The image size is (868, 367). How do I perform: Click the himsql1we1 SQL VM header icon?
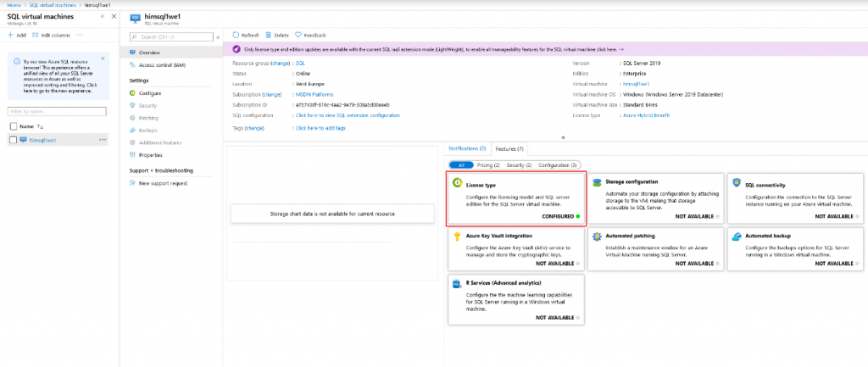pyautogui.click(x=135, y=19)
